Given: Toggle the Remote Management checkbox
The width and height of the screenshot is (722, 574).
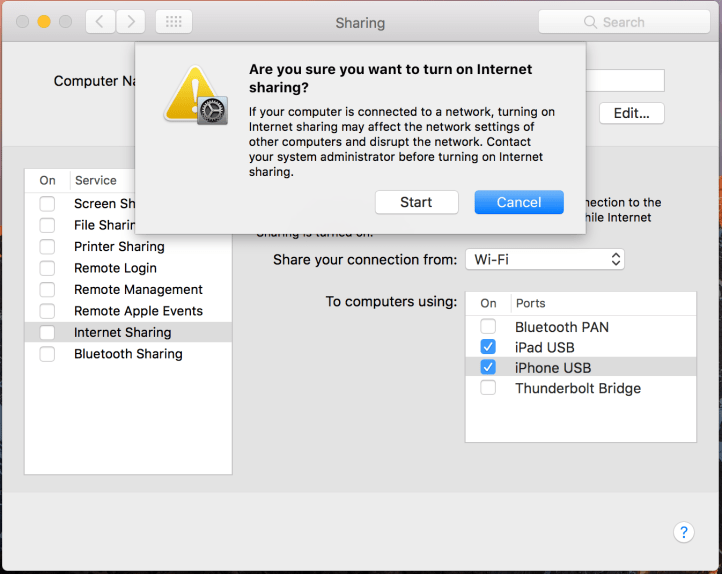Looking at the screenshot, I should 47,290.
